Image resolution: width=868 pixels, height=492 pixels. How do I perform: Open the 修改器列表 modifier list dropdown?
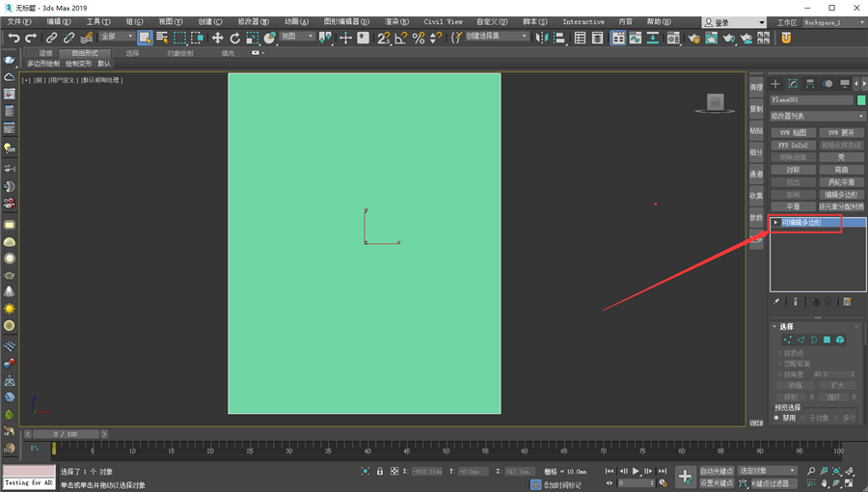click(x=817, y=116)
